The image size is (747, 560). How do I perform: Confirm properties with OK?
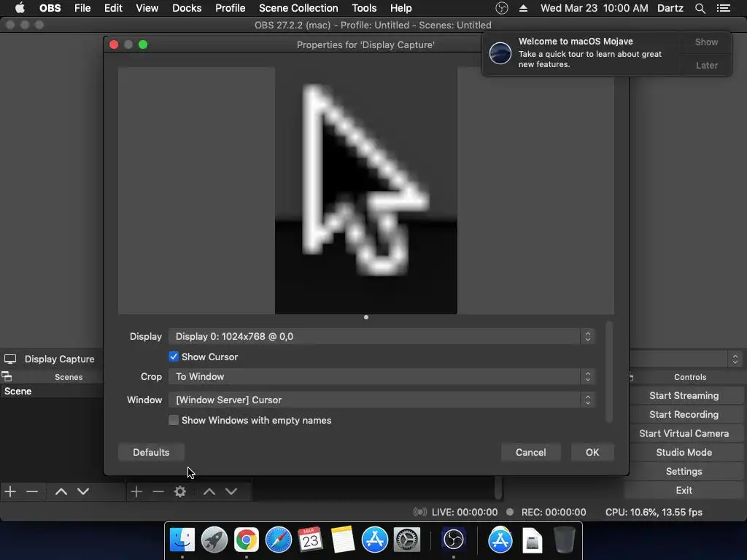[x=592, y=452]
